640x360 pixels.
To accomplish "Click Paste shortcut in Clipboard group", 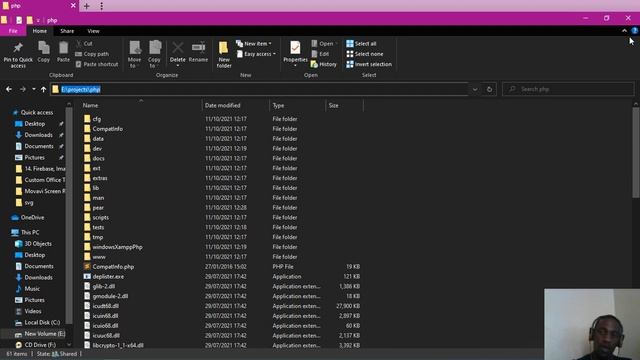I will click(97, 64).
